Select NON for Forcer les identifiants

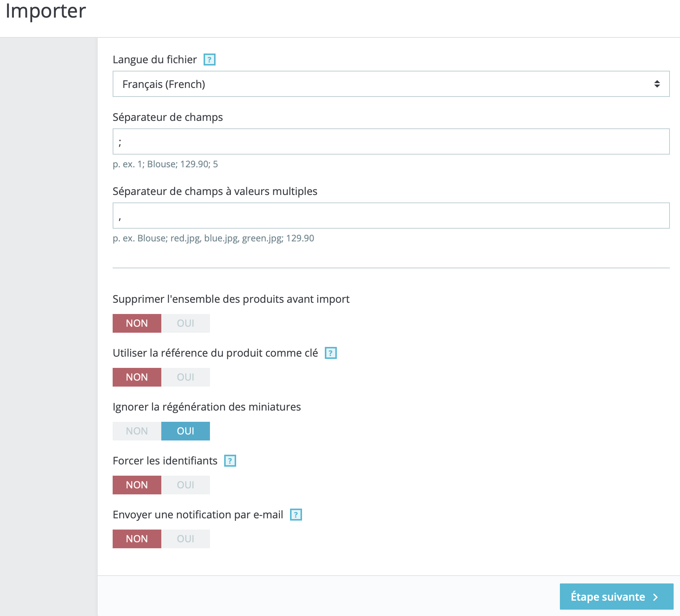point(137,485)
